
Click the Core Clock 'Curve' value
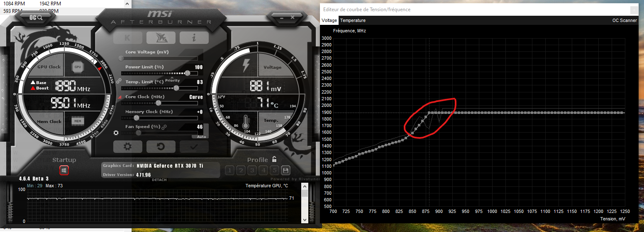tap(196, 97)
